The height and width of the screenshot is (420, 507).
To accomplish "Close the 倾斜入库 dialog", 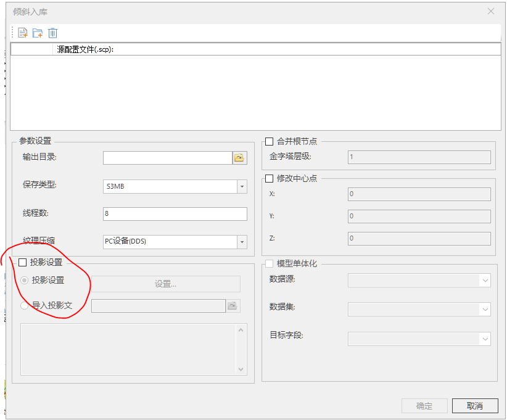I will [x=491, y=11].
